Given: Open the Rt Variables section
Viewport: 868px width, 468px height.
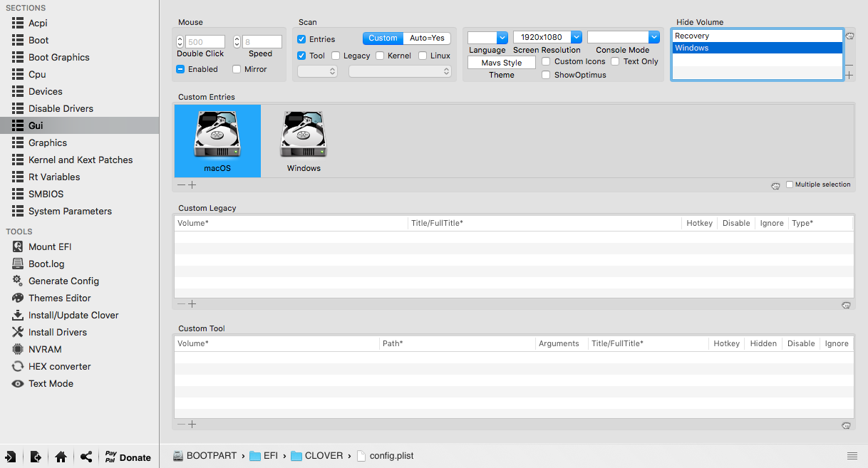Looking at the screenshot, I should pos(54,177).
